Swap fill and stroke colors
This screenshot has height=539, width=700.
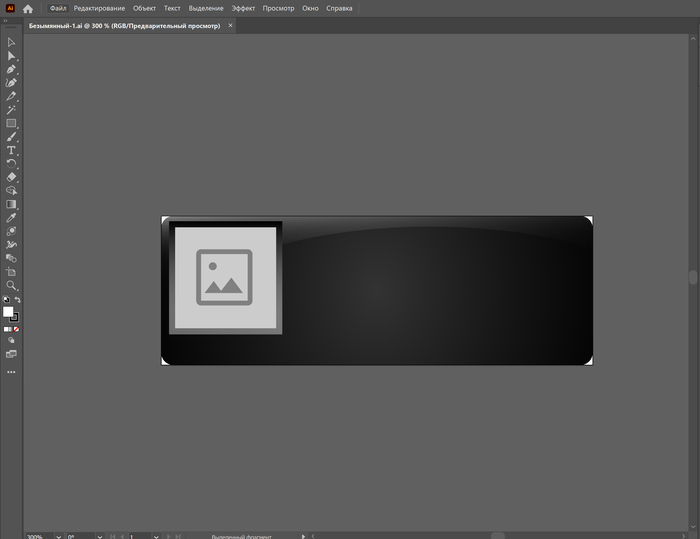[18, 300]
